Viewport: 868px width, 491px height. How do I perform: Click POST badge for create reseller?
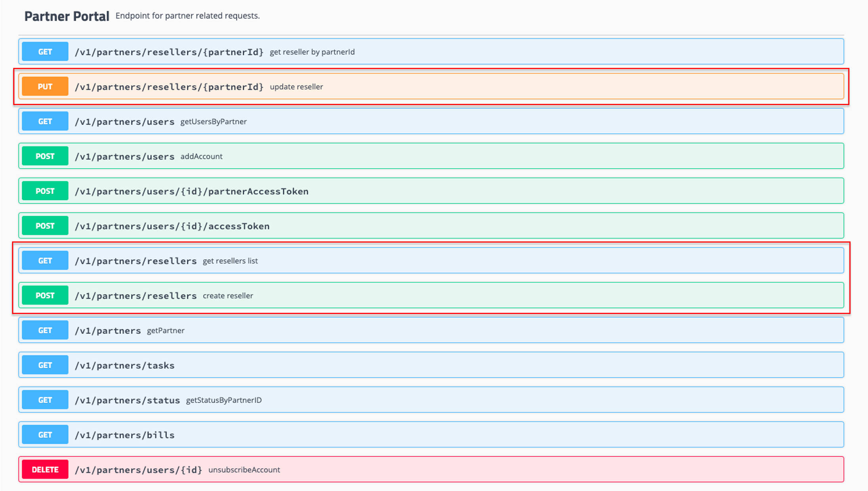tap(45, 296)
